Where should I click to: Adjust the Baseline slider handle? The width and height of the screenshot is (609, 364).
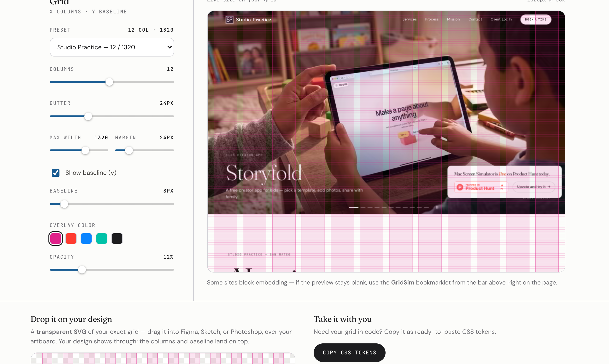(64, 204)
